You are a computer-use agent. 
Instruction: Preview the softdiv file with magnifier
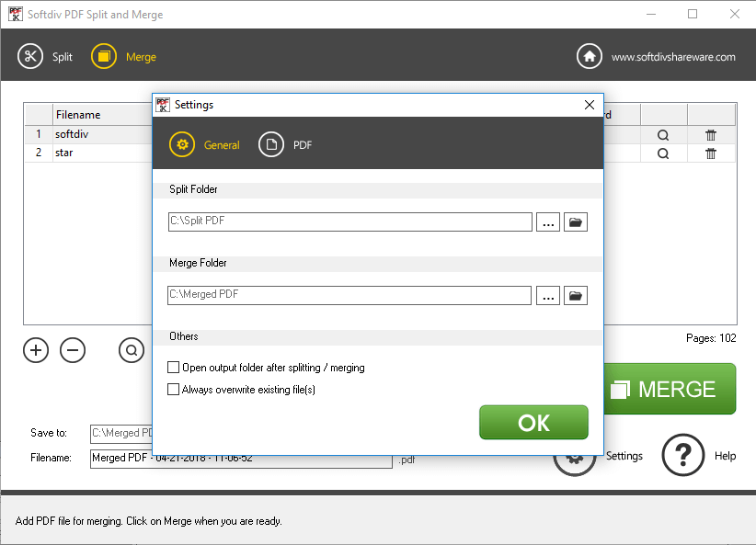pyautogui.click(x=663, y=134)
